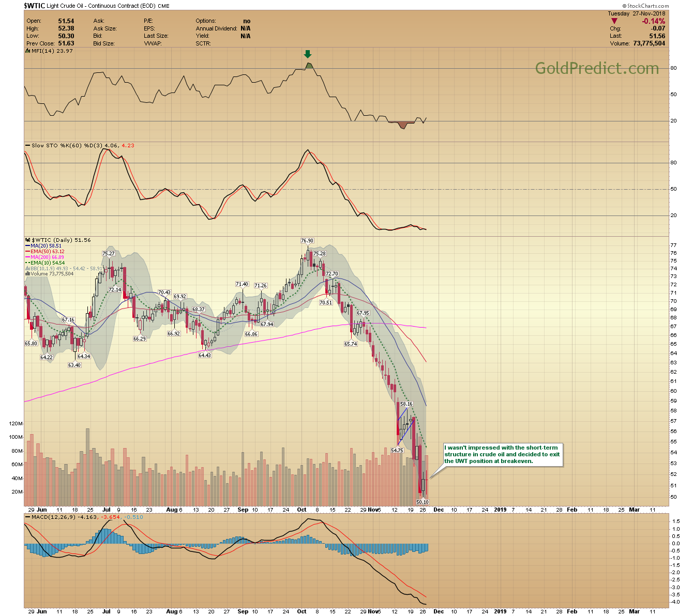Click the 64.43 price label
The width and height of the screenshot is (693, 616).
205,356
